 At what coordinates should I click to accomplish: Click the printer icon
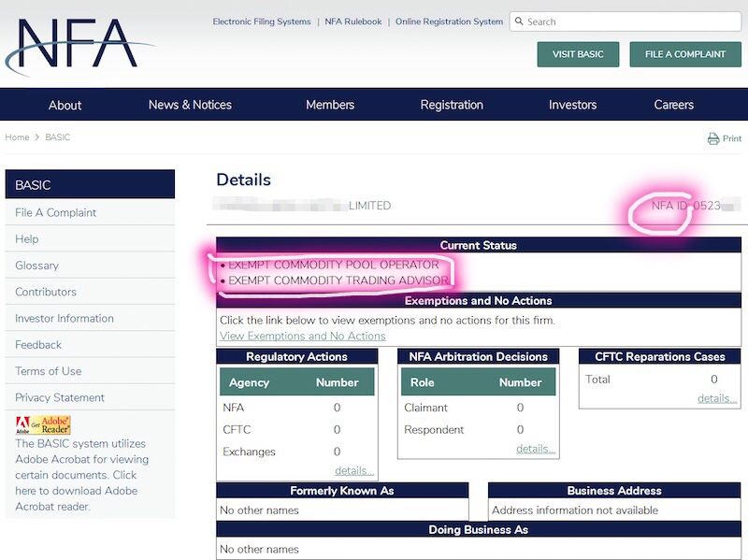click(x=713, y=138)
